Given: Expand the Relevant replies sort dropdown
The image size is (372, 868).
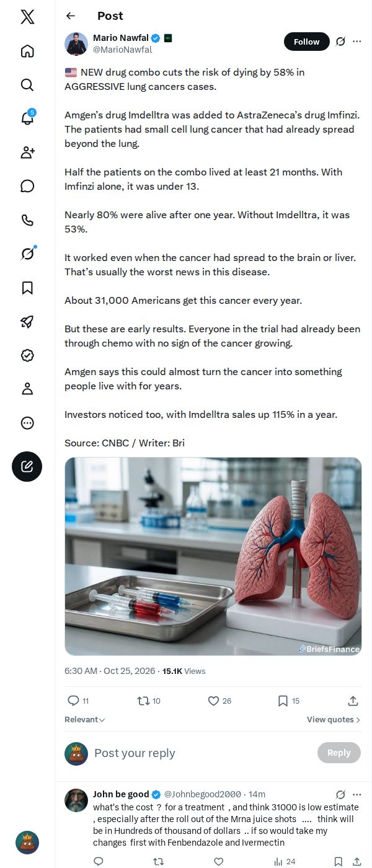Looking at the screenshot, I should tap(85, 720).
